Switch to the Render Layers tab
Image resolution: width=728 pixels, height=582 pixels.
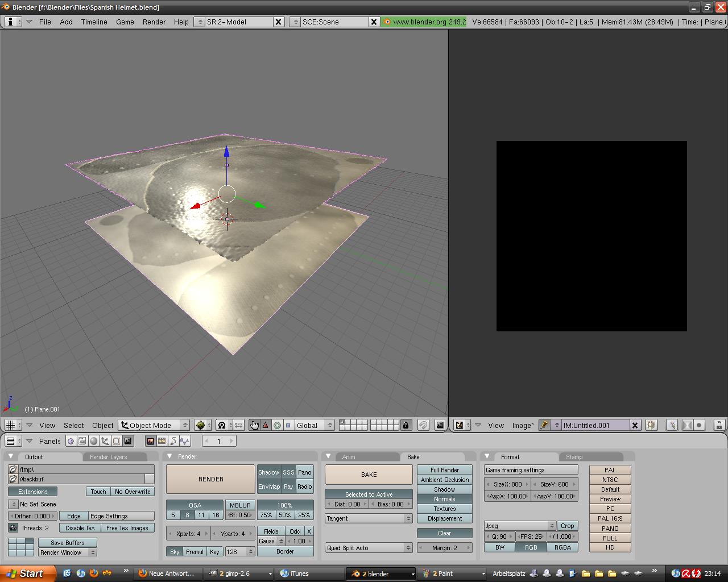coord(109,457)
